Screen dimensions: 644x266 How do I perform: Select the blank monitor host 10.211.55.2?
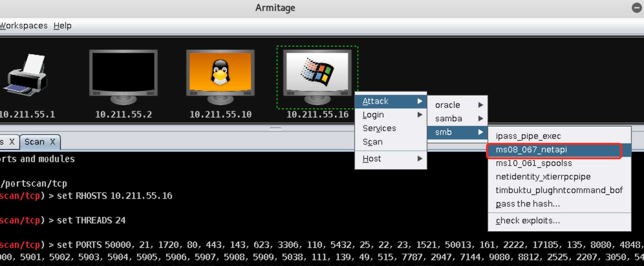click(123, 77)
